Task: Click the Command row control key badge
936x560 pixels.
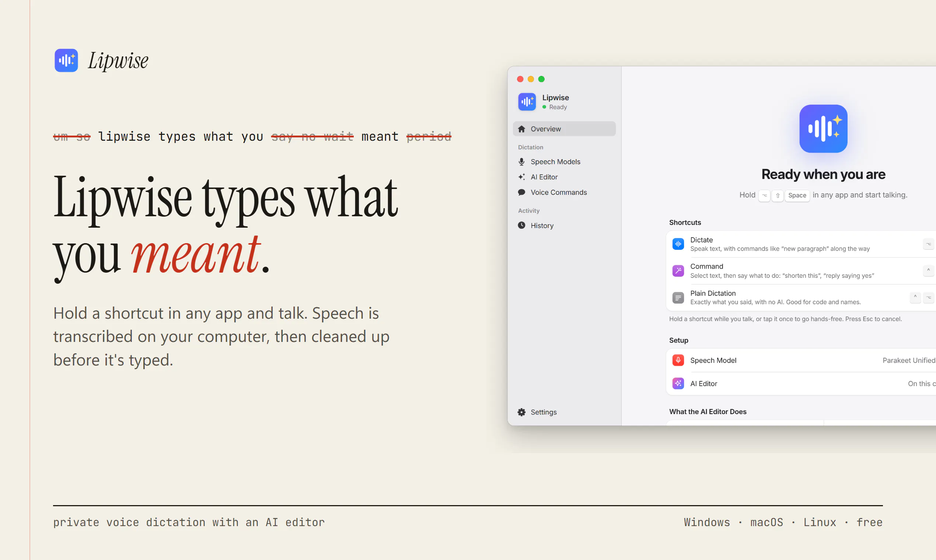Action: [x=929, y=270]
